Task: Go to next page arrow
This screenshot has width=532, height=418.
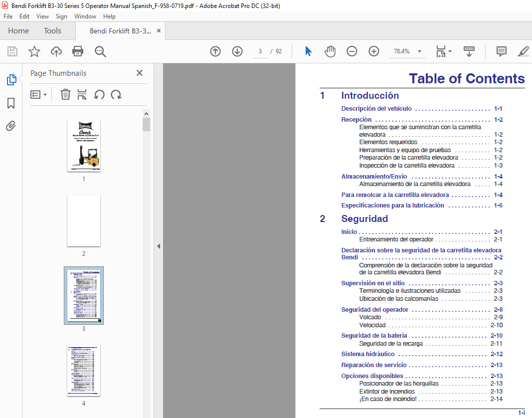Action: pyautogui.click(x=237, y=51)
